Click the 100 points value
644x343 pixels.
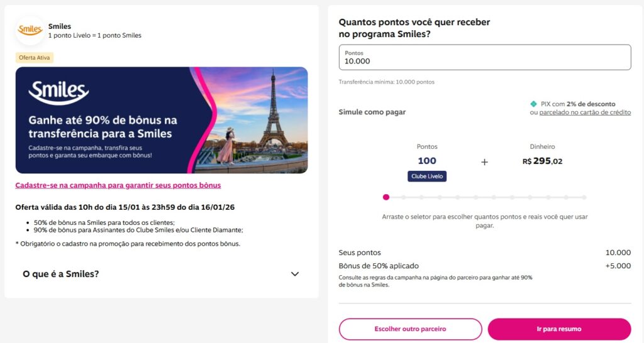pos(427,161)
